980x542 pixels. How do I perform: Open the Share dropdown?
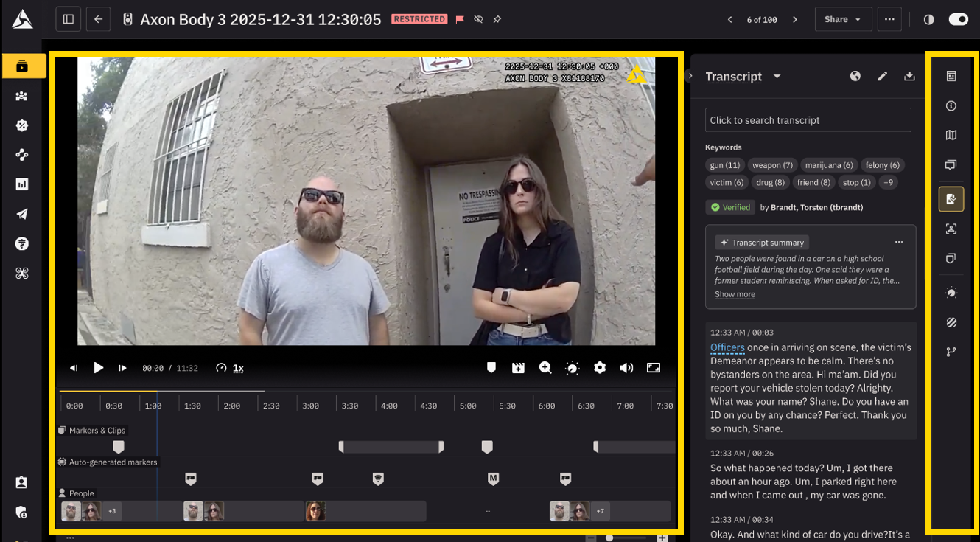(x=843, y=19)
